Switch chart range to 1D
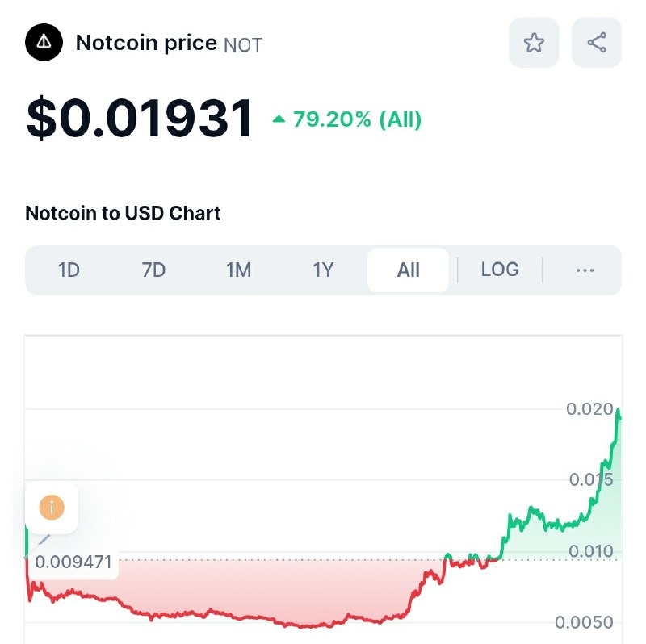The image size is (646, 644). click(x=69, y=270)
